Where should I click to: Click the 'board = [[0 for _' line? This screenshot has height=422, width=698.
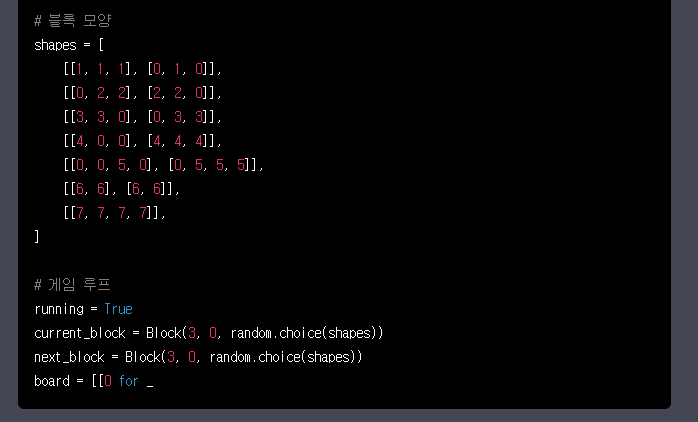click(x=93, y=381)
